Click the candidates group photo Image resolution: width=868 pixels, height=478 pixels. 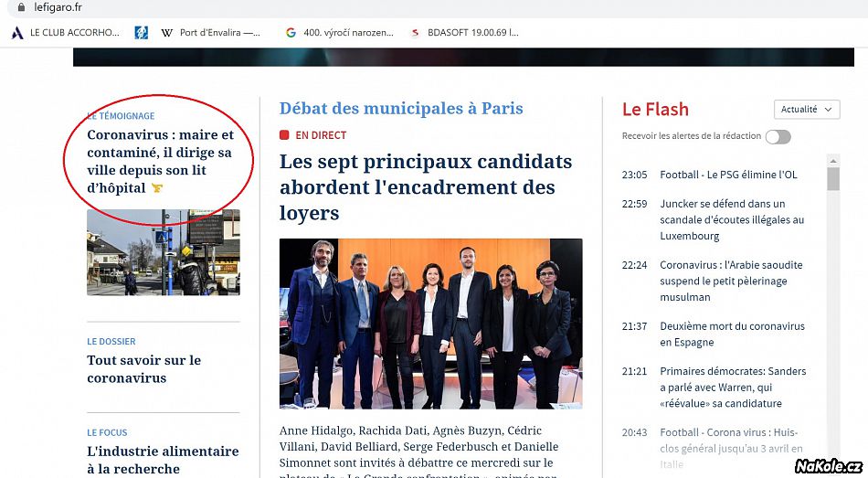430,324
